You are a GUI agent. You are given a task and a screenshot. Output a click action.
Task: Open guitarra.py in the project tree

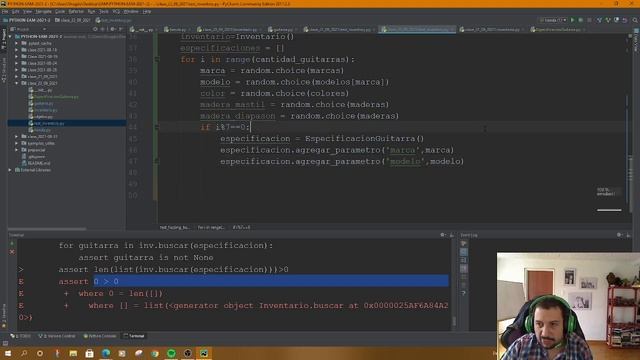[x=44, y=104]
